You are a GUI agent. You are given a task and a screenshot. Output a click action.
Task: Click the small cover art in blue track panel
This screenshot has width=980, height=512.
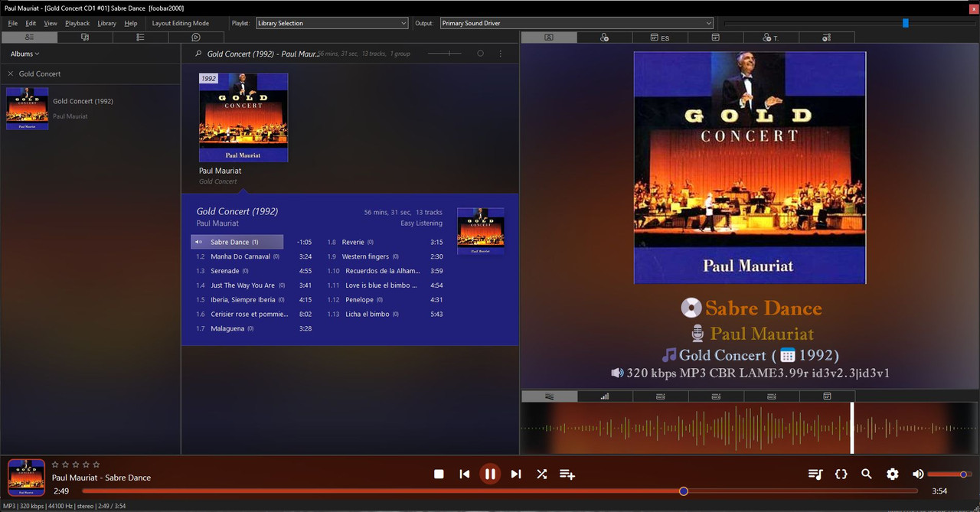click(x=480, y=230)
